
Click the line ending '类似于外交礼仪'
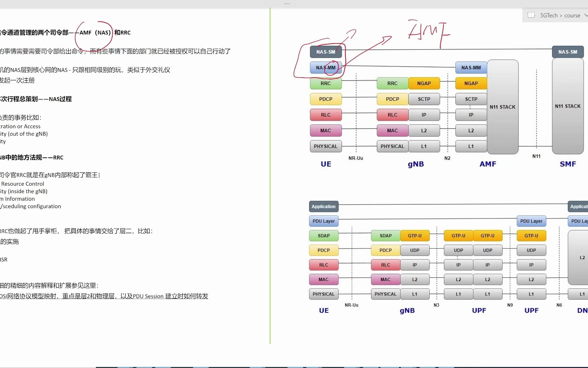point(85,70)
